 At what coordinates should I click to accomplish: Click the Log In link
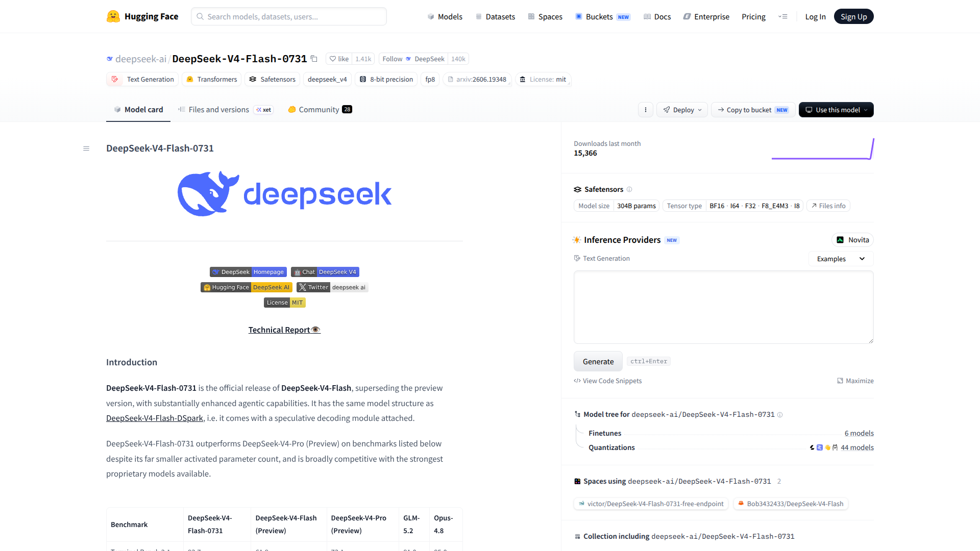(x=815, y=16)
